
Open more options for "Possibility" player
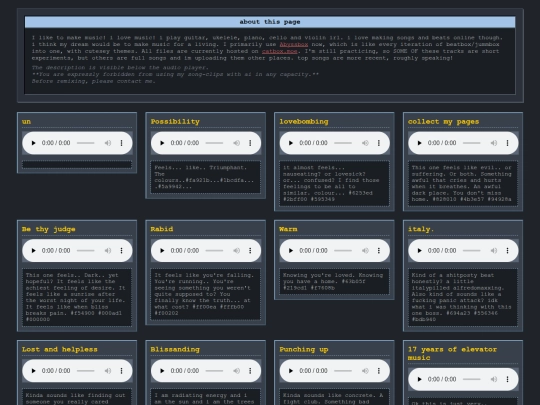pyautogui.click(x=250, y=143)
